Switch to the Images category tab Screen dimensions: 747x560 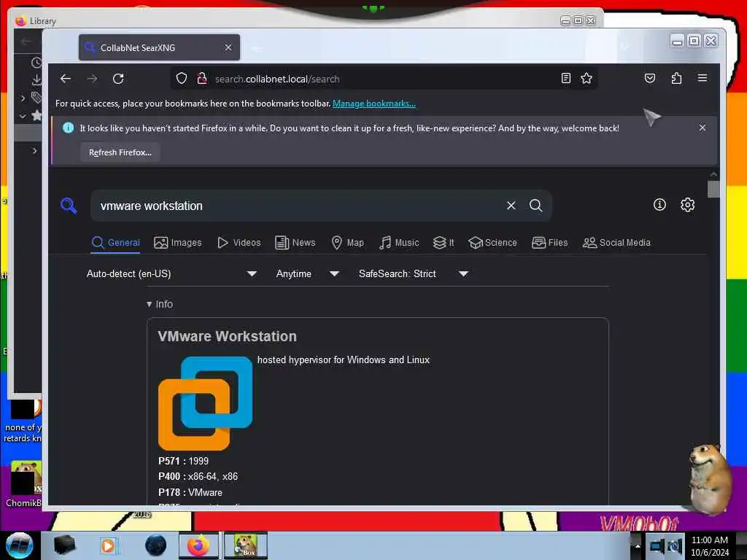pos(178,242)
